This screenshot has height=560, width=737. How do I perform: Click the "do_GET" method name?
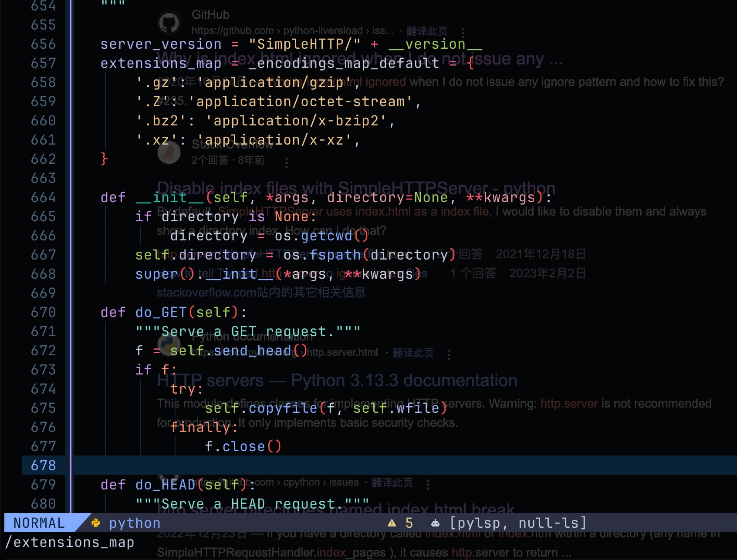coord(161,312)
